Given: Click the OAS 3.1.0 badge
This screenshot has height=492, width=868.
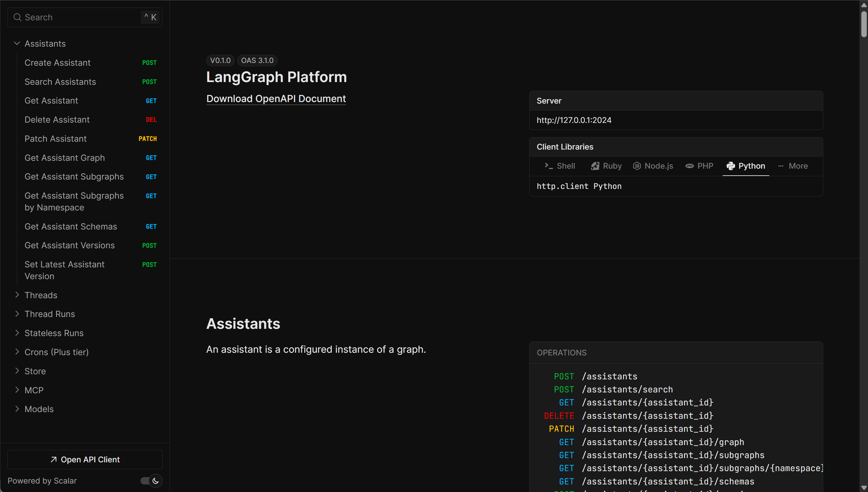Looking at the screenshot, I should [257, 61].
